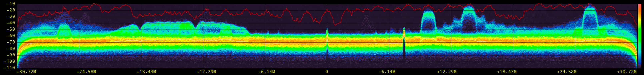Viewport: 644px width, 75px height.
Task: Select the -18.43M frequency axis label
Action: pos(146,72)
